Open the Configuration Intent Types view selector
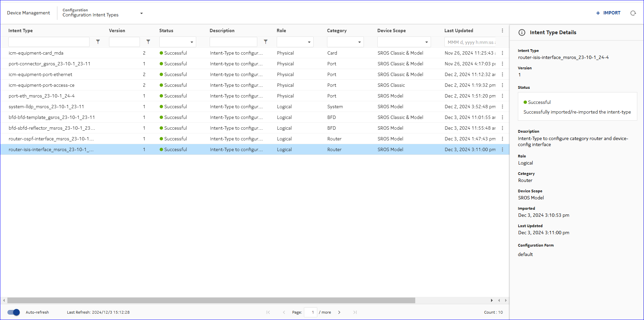644x320 pixels. [142, 13]
